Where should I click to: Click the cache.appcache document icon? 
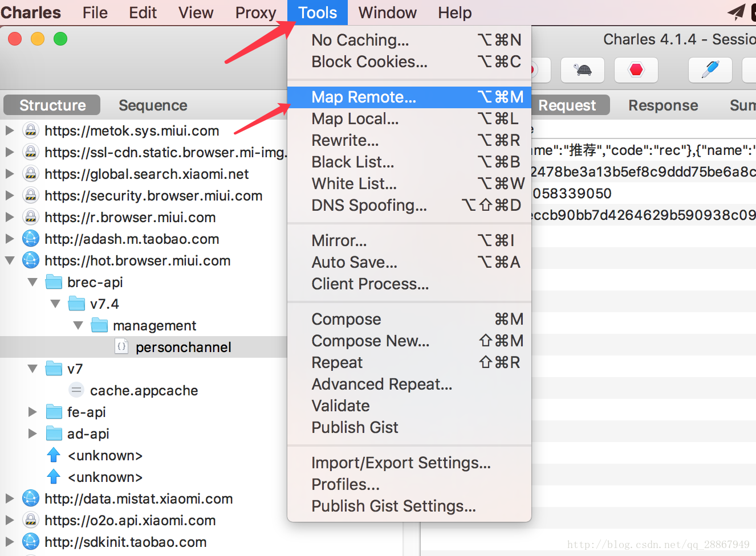(x=76, y=390)
